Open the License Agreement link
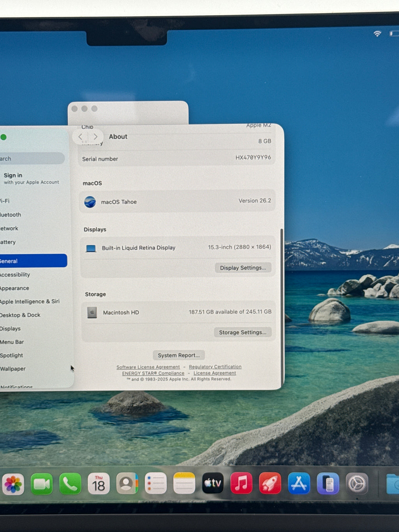This screenshot has width=399, height=532. point(215,373)
